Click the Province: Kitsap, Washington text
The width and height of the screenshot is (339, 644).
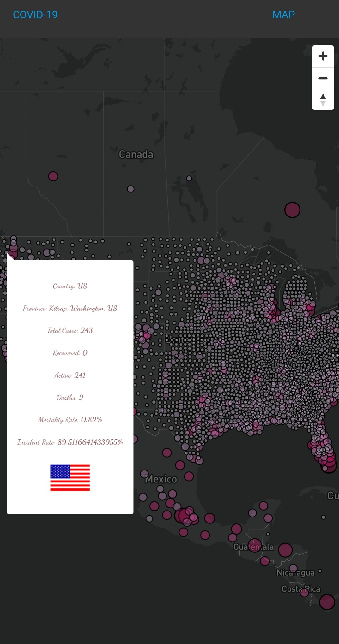click(x=70, y=308)
